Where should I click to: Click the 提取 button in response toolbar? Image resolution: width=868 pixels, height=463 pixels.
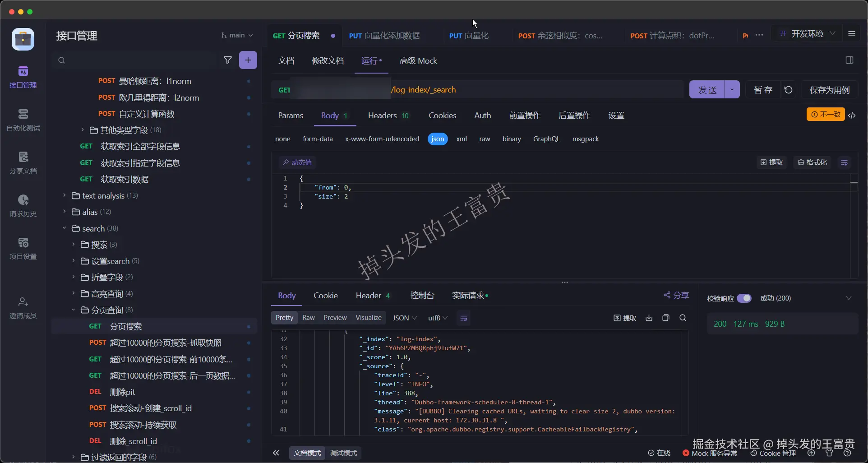(625, 318)
